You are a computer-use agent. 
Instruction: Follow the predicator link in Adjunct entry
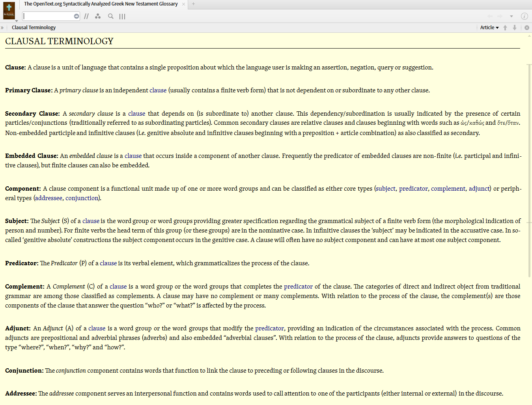point(270,328)
